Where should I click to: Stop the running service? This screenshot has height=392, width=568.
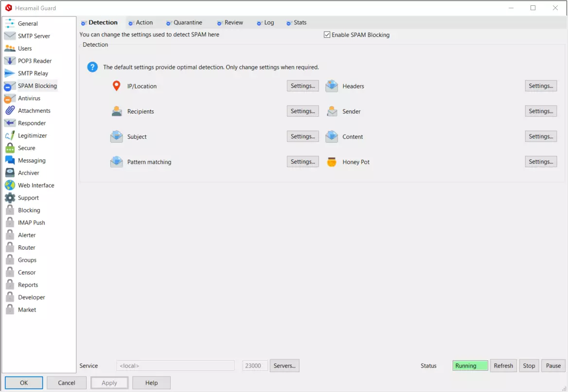(x=529, y=366)
